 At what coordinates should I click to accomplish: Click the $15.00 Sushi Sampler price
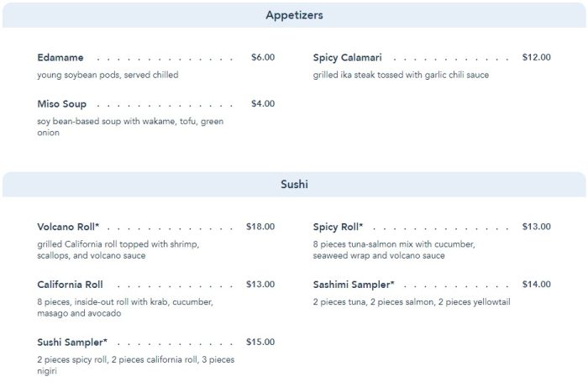tap(260, 343)
